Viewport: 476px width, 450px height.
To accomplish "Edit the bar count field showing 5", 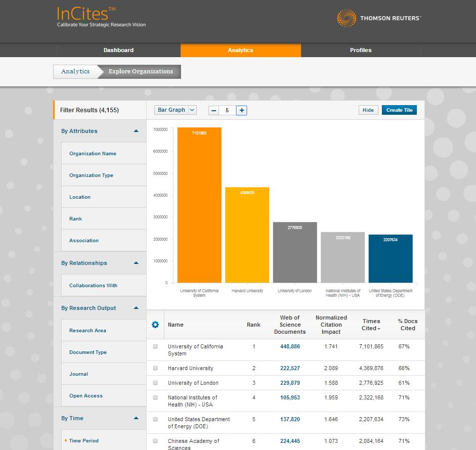I will pyautogui.click(x=227, y=110).
